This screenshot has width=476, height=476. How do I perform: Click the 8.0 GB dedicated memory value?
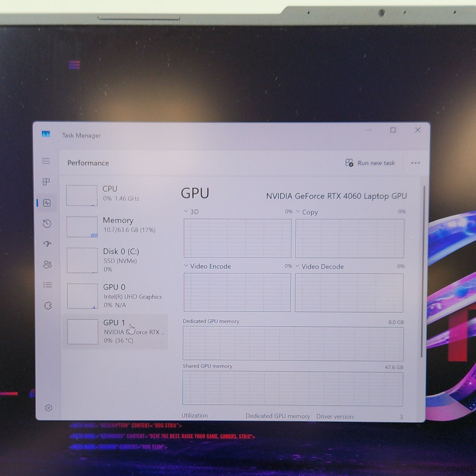point(396,322)
